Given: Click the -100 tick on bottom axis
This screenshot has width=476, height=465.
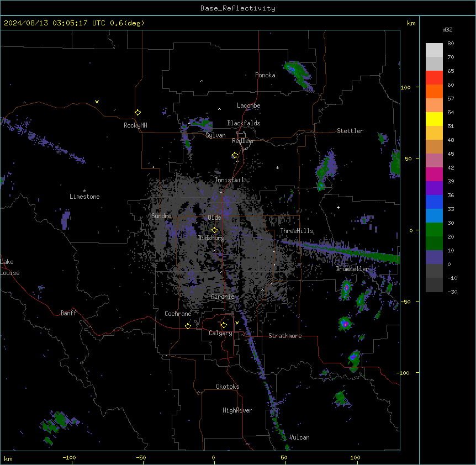Looking at the screenshot, I should coord(69,457).
